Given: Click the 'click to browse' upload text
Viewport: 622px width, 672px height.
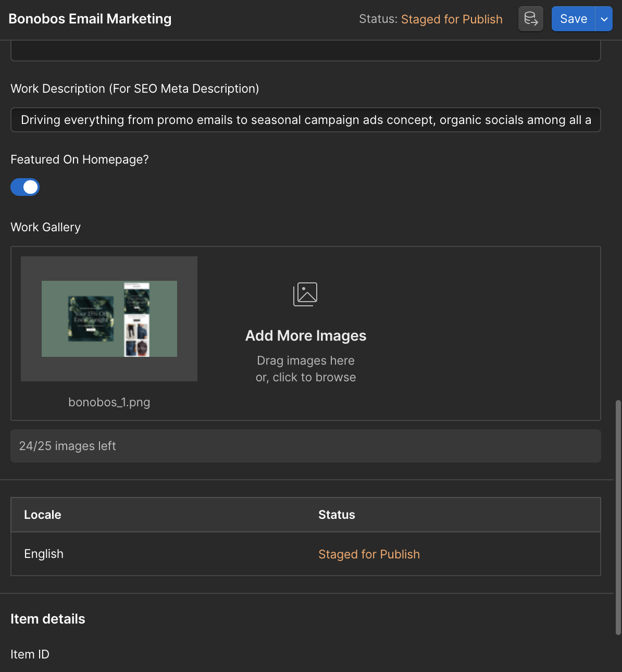Looking at the screenshot, I should coord(314,377).
